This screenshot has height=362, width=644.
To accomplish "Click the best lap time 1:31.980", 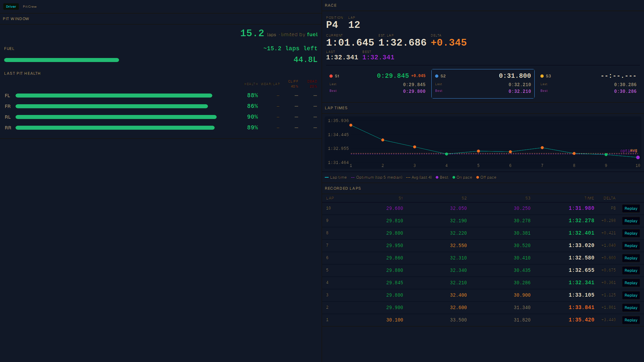I will click(x=581, y=208).
